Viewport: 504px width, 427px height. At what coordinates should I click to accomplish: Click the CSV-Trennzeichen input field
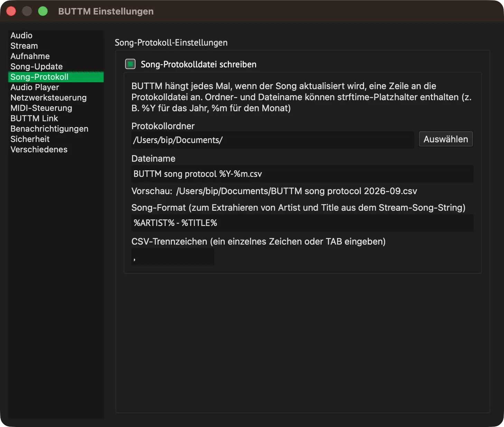pos(172,257)
